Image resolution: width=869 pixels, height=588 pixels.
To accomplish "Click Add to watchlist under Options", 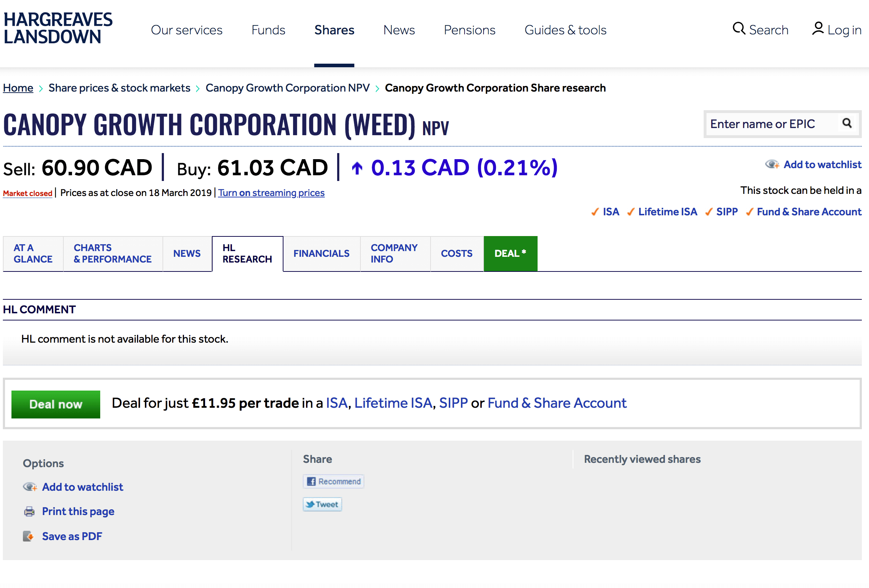I will pos(83,487).
